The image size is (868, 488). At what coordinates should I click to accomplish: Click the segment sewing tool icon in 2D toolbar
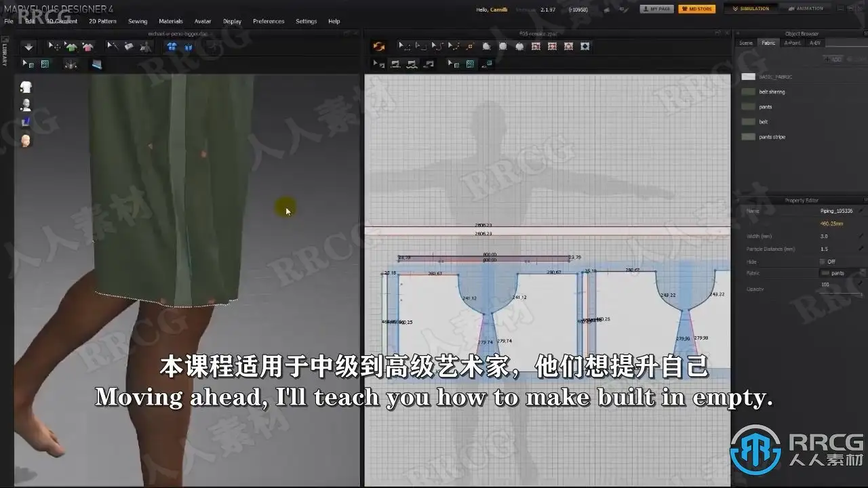tap(395, 64)
